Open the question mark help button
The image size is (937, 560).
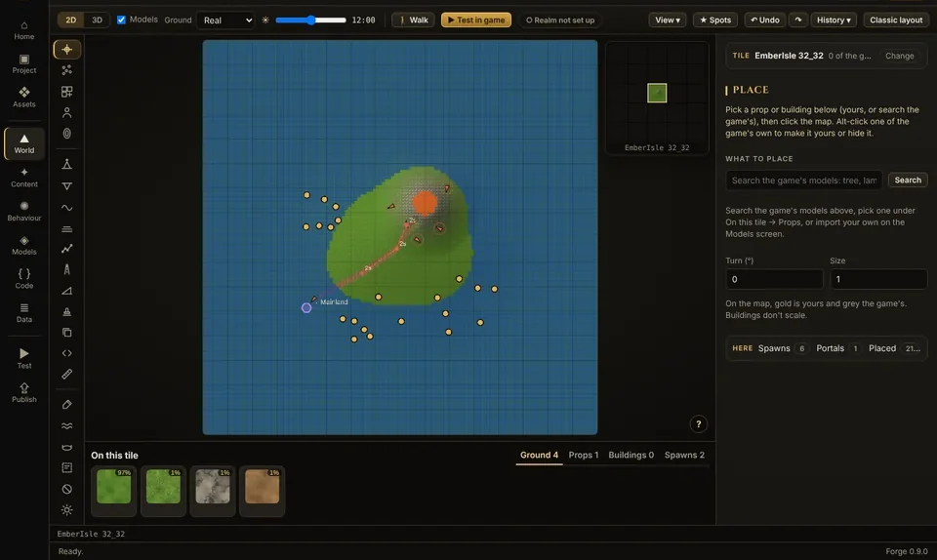698,423
